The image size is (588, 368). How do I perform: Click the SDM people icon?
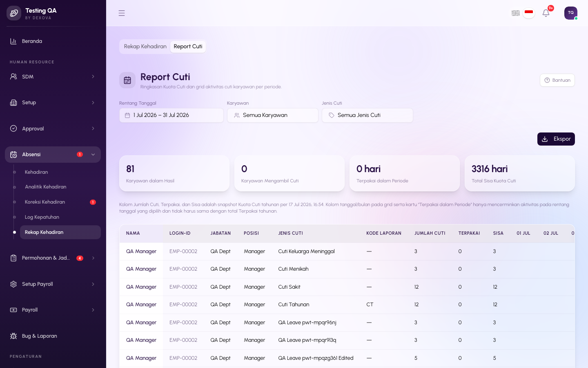(13, 76)
